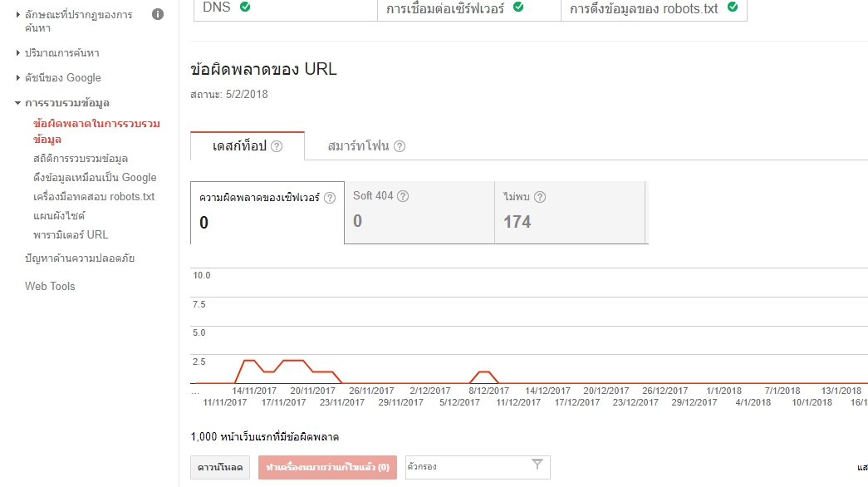Expand ลักษณะที่ปรากฏของการค้นหา sidebar section
Screen dimensions: 868x487
[18, 14]
